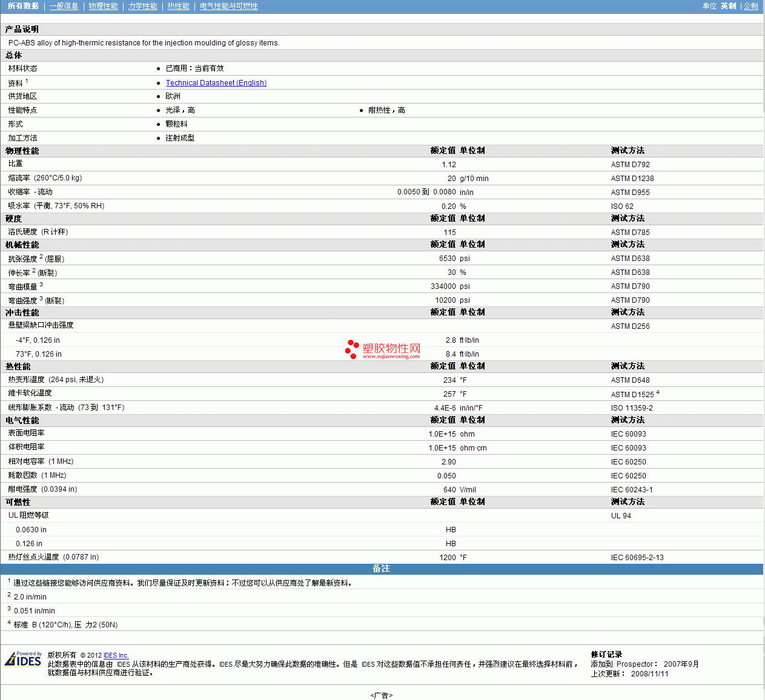Click feature 耐热性，高
The image size is (765, 700).
coord(386,110)
